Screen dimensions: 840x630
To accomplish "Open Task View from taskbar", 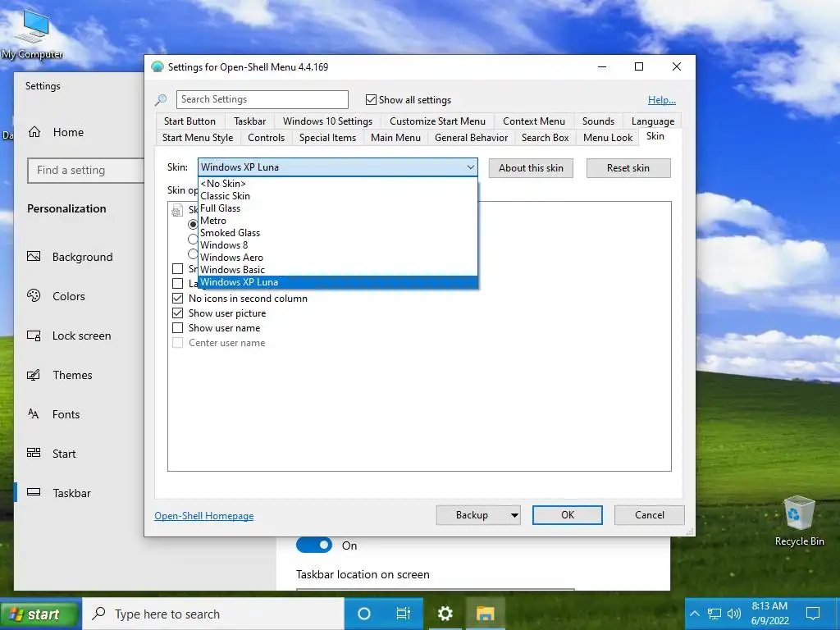I will [x=403, y=614].
